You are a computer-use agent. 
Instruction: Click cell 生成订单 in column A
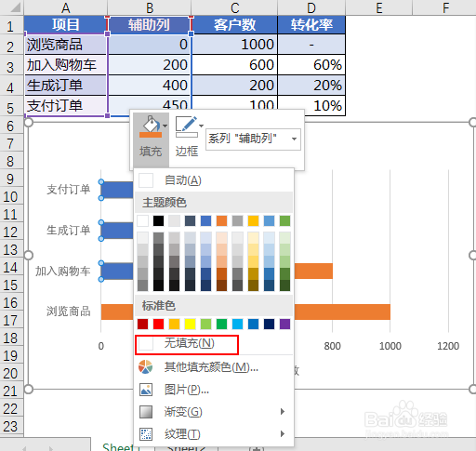pyautogui.click(x=66, y=86)
